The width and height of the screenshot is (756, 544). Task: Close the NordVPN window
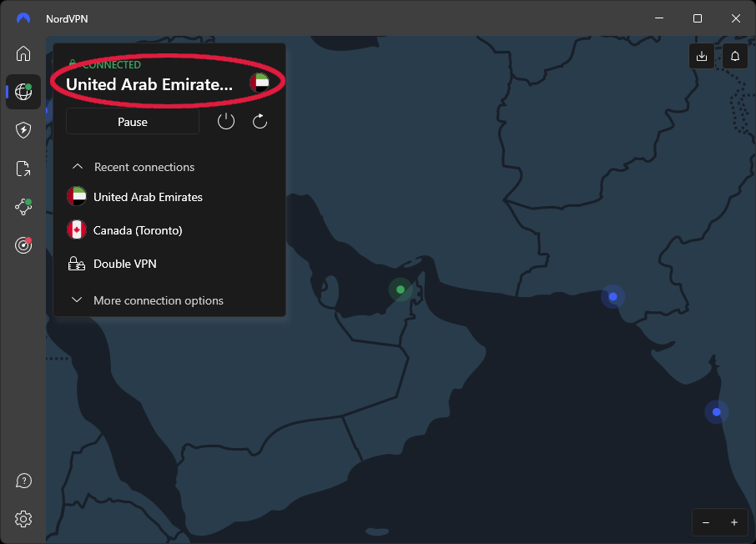[x=736, y=18]
